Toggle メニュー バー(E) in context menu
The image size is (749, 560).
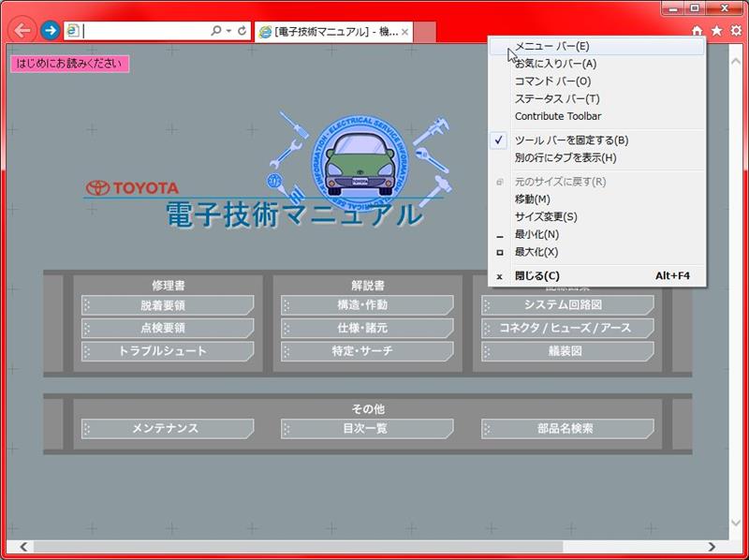coord(596,46)
